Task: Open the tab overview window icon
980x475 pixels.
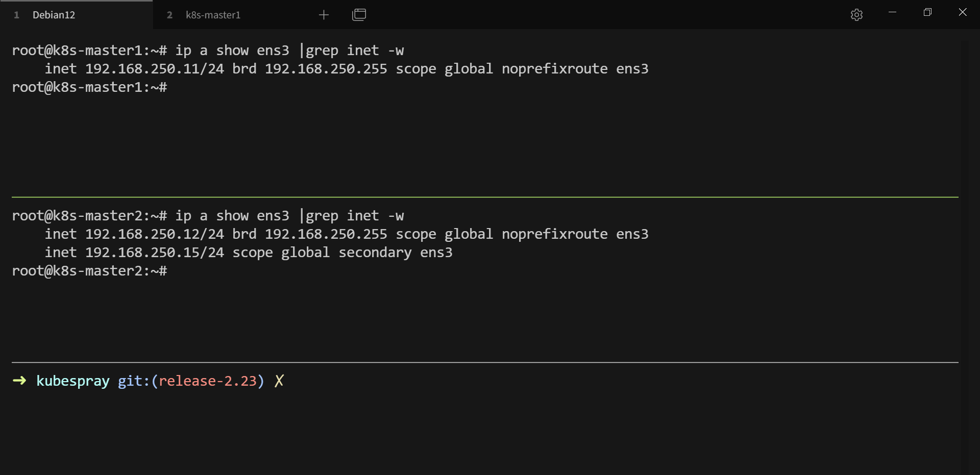Action: point(359,15)
